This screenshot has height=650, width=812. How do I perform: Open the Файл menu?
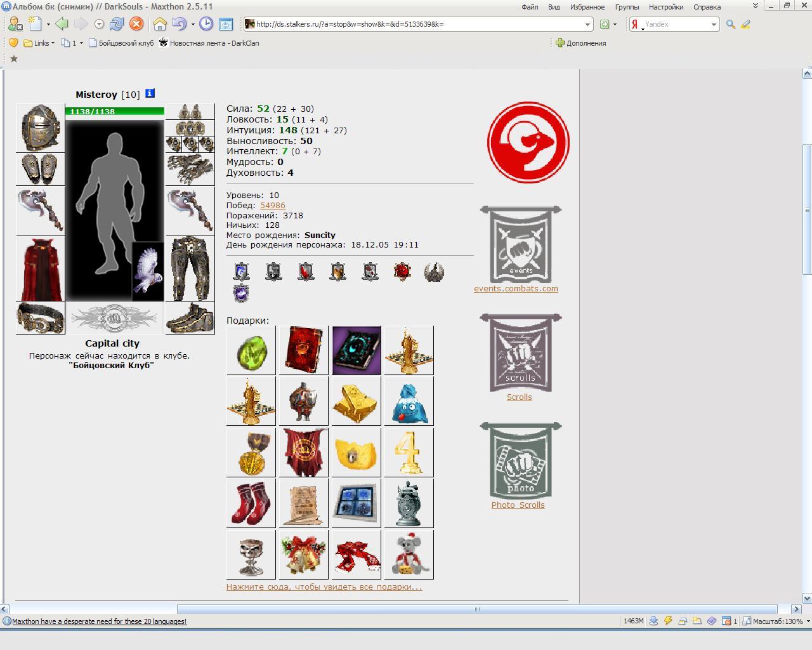coord(530,7)
